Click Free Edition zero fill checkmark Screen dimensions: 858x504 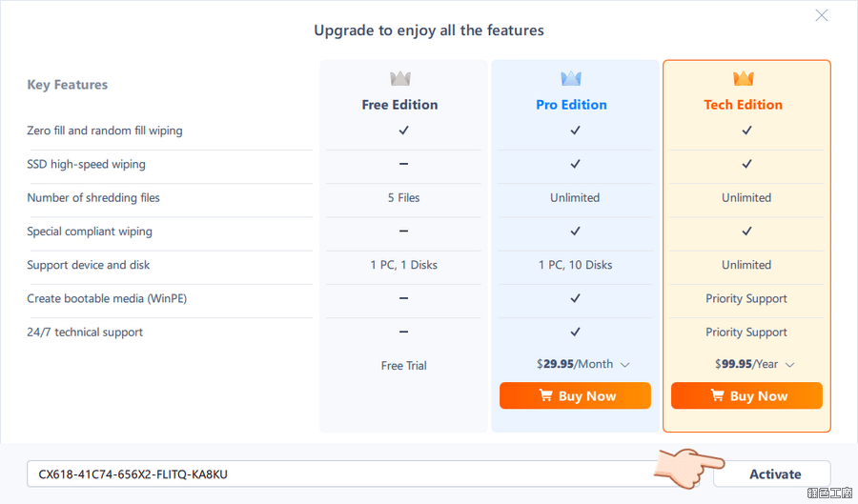pos(403,131)
